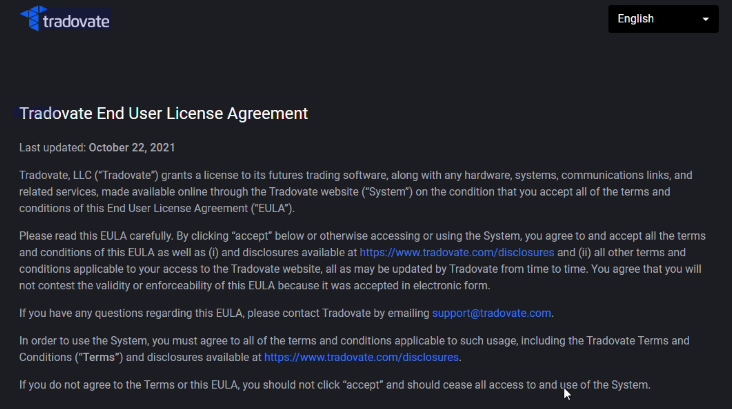
Task: Click the 'Last updated' label text
Action: pos(52,148)
